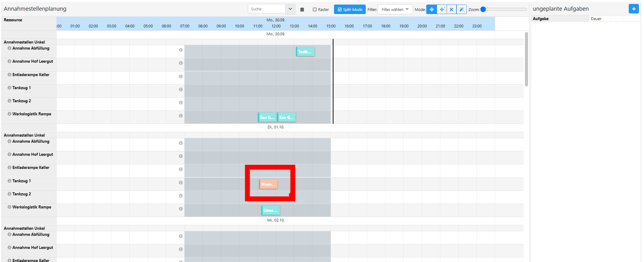Open the calendar date picker icon
644x262 pixels.
pyautogui.click(x=302, y=9)
